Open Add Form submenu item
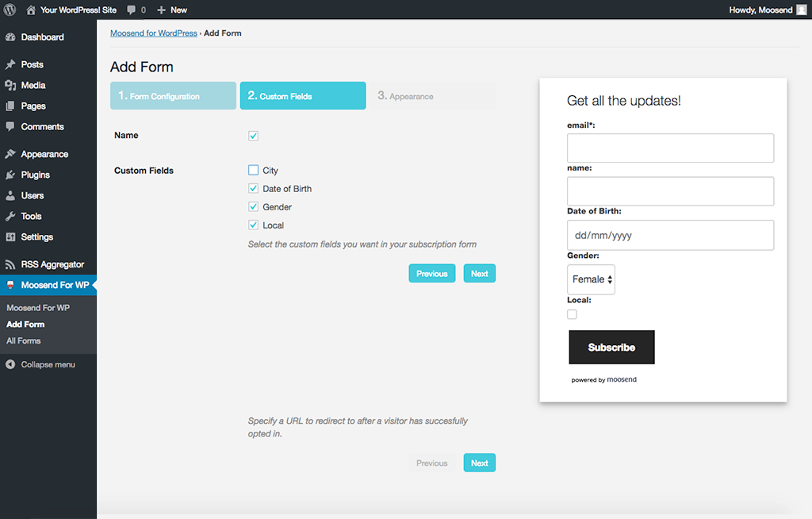Screen dimensions: 812x519 (25, 324)
